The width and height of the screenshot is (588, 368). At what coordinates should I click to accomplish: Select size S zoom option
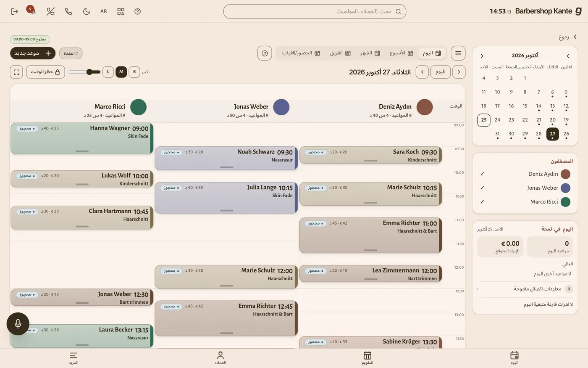tap(134, 72)
